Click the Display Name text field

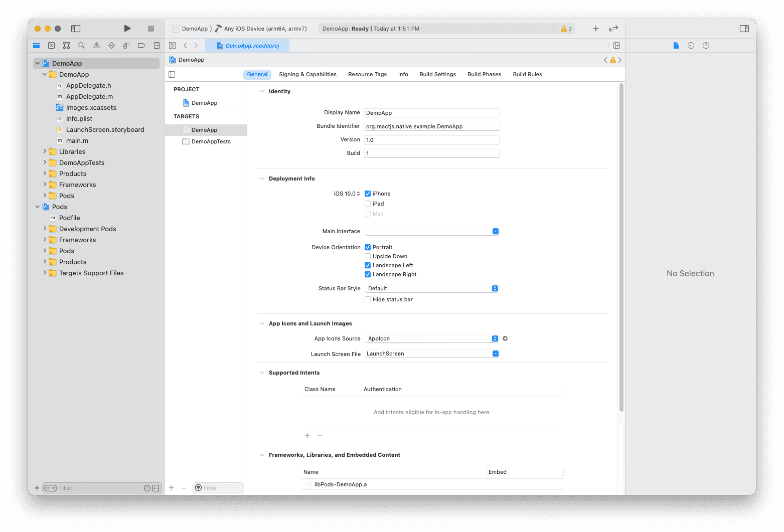(432, 113)
